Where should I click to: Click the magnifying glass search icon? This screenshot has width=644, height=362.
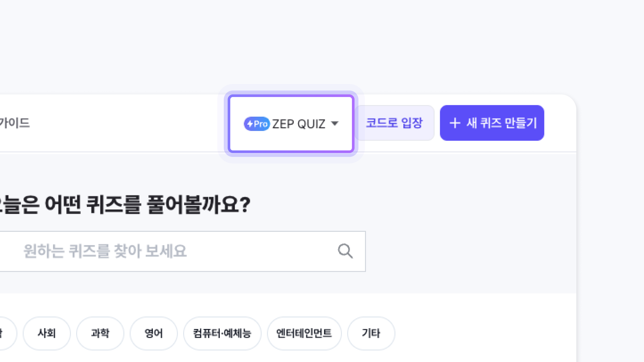345,251
